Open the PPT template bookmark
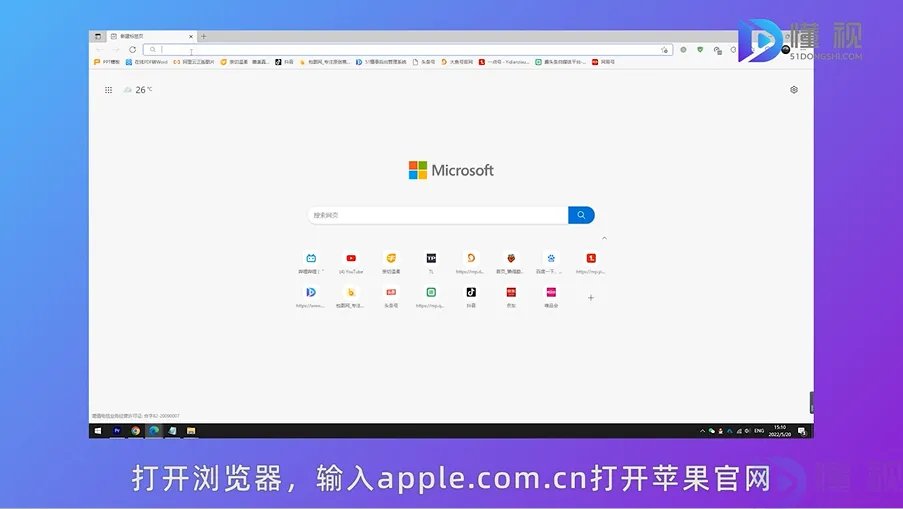The height and width of the screenshot is (509, 903). [x=107, y=62]
